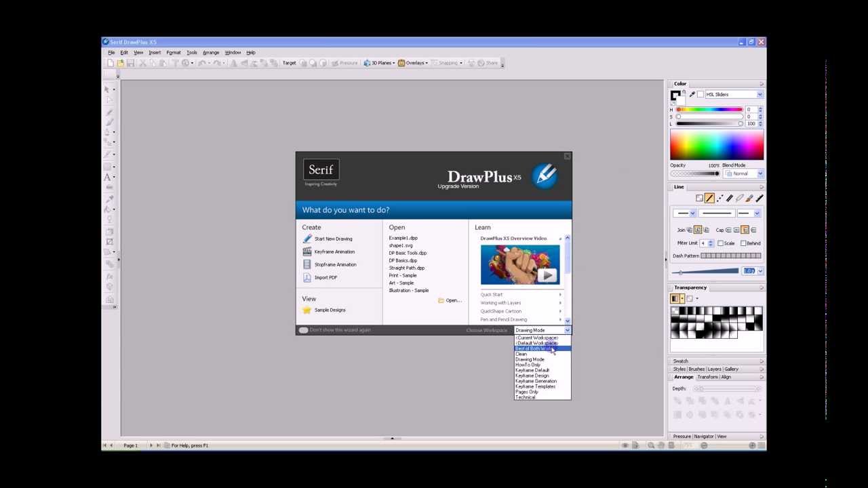868x488 pixels.
Task: Click the highlighted Cap style icon
Action: 745,230
